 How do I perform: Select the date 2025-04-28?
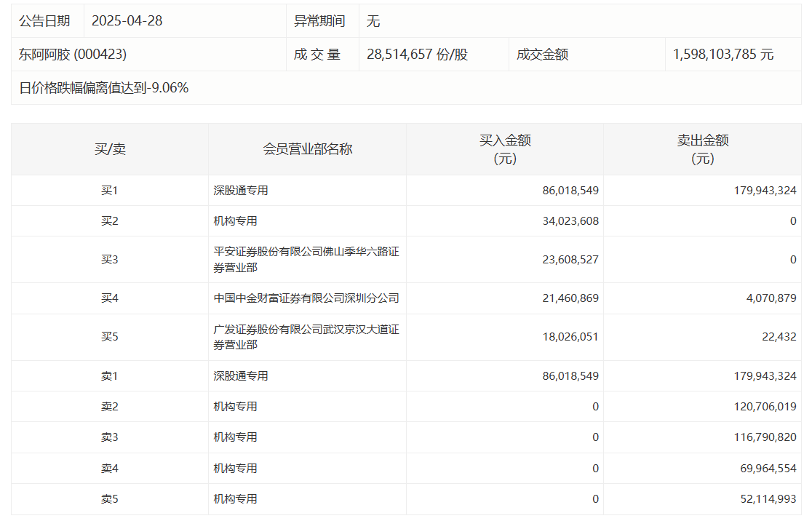point(127,20)
